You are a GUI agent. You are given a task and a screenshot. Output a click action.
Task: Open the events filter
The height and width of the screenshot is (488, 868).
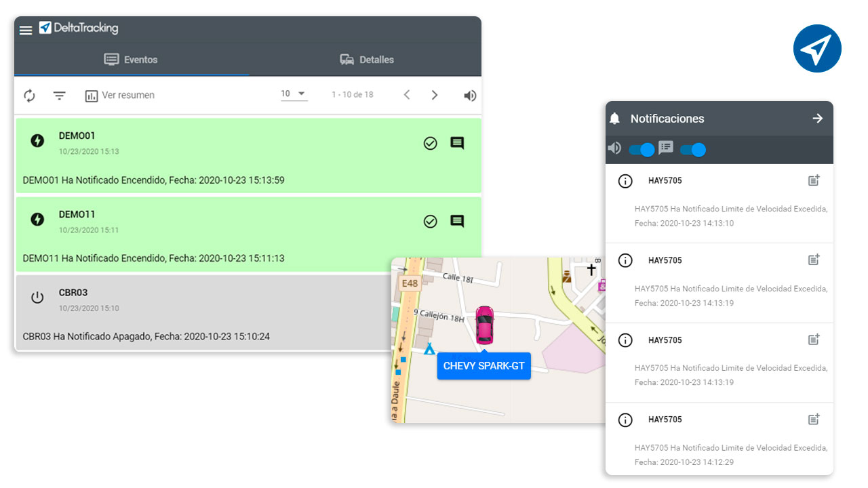pos(59,96)
